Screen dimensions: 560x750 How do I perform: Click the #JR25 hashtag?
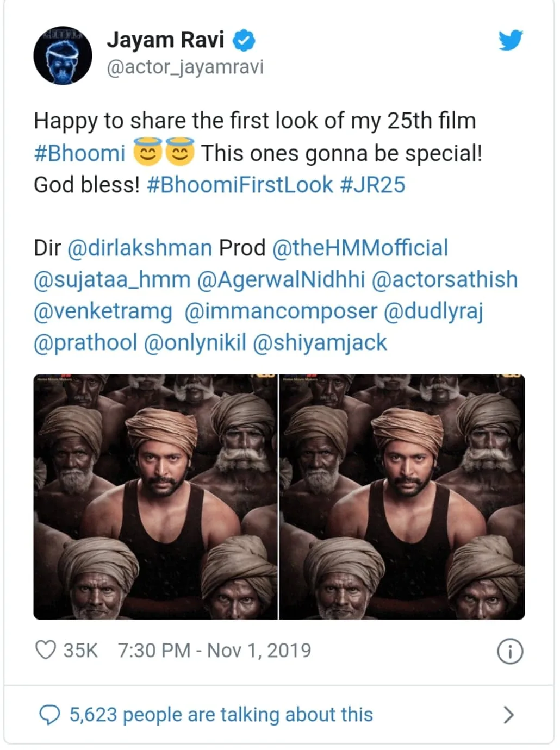[372, 185]
